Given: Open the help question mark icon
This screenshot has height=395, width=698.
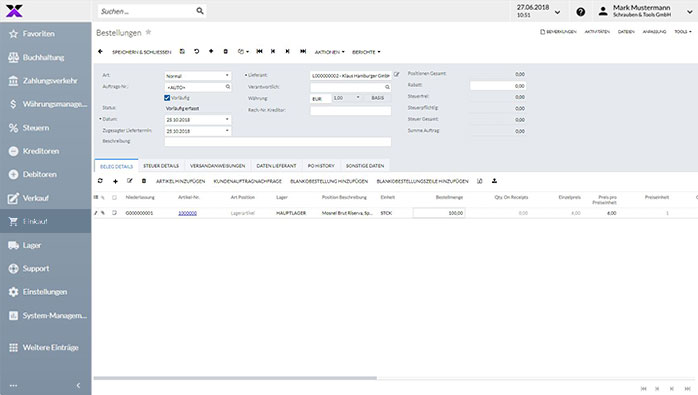Looking at the screenshot, I should pos(580,12).
